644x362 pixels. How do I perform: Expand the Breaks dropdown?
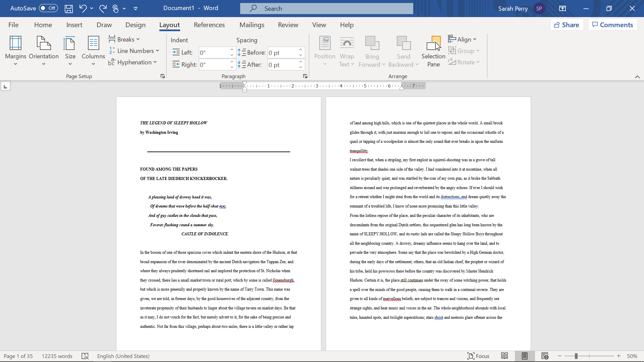pyautogui.click(x=124, y=39)
